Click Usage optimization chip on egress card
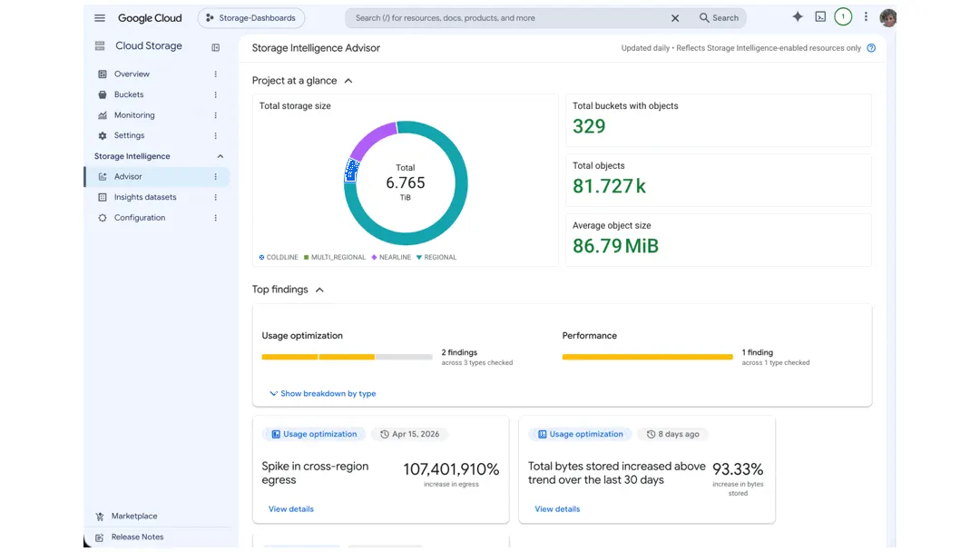This screenshot has height=552, width=980. click(314, 435)
